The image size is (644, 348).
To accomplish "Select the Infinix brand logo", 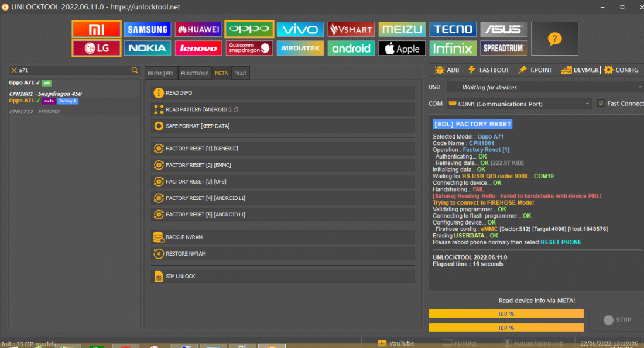I will click(x=453, y=48).
